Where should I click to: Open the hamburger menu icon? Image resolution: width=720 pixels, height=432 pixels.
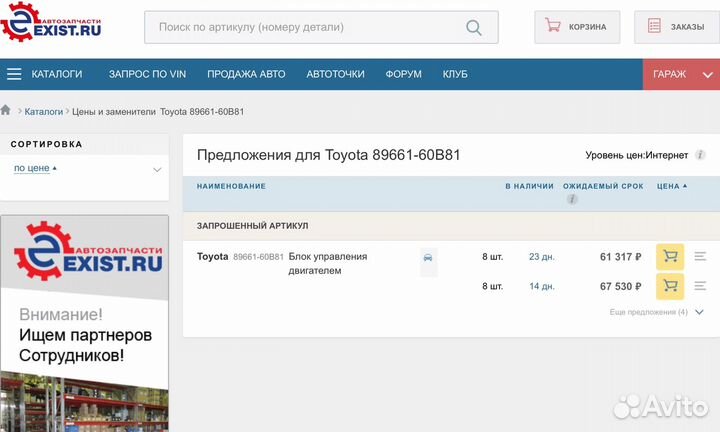tap(14, 74)
